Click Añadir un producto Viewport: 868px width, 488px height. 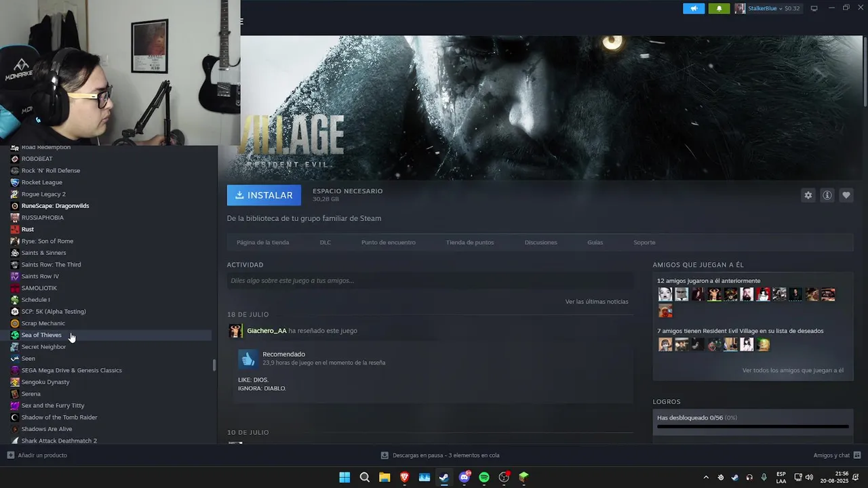(37, 455)
